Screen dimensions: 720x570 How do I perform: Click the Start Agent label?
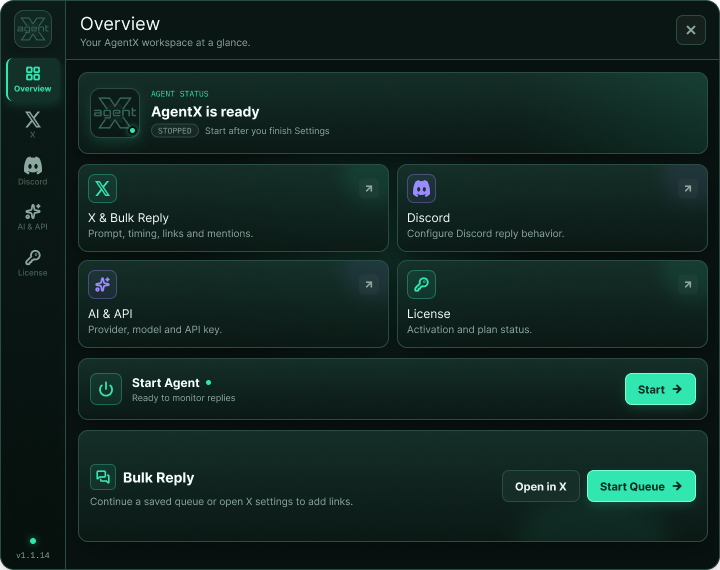tap(165, 383)
